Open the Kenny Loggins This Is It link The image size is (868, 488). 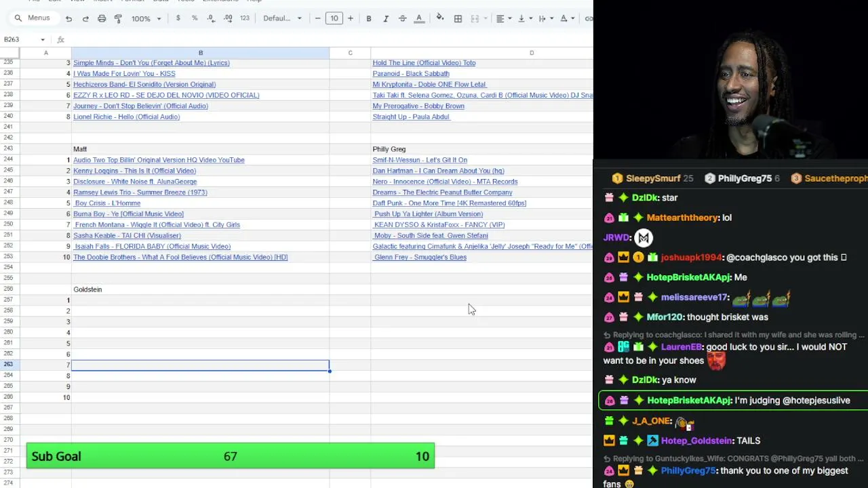pos(134,171)
